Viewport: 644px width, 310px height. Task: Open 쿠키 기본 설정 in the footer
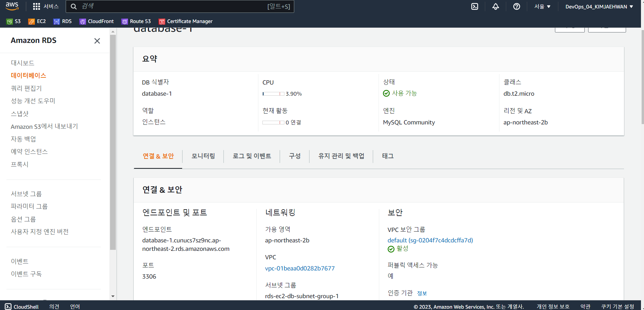point(618,307)
